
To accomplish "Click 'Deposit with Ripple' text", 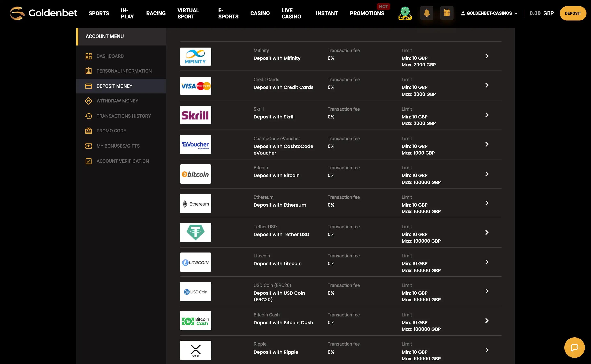I will point(276,352).
